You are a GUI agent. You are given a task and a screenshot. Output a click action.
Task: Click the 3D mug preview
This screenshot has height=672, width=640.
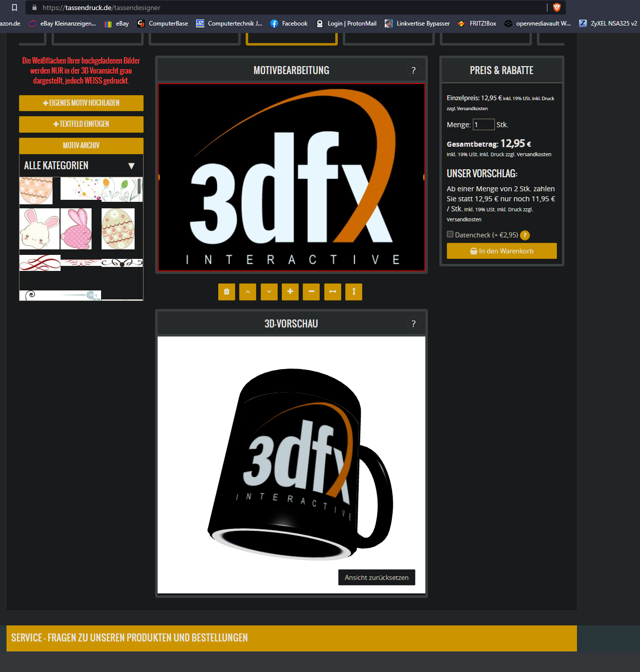pyautogui.click(x=301, y=465)
